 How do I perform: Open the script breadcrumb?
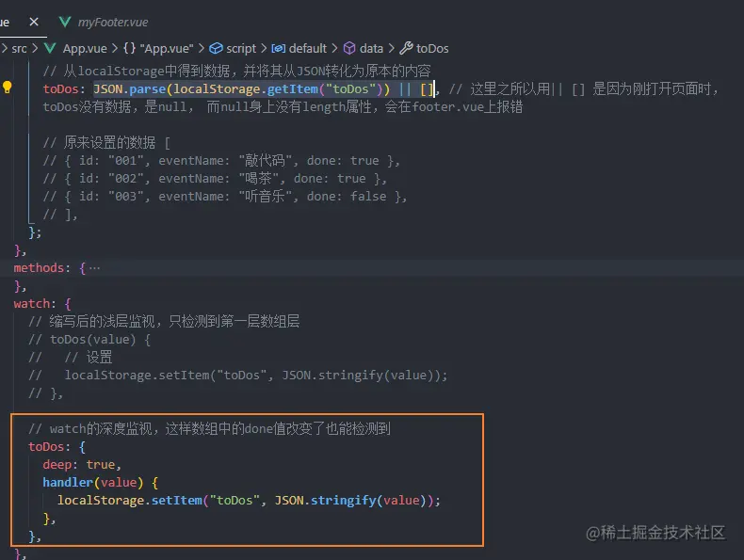[241, 48]
